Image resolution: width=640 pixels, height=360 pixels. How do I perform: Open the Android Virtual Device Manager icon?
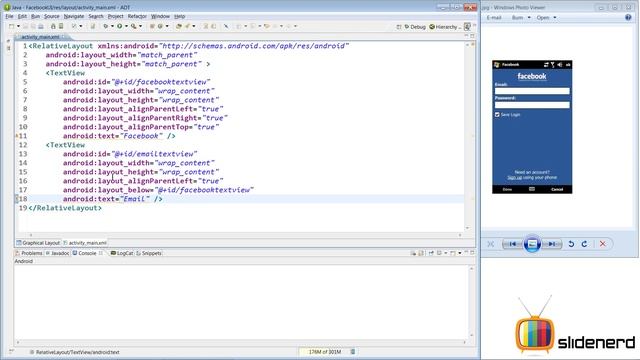(x=61, y=26)
